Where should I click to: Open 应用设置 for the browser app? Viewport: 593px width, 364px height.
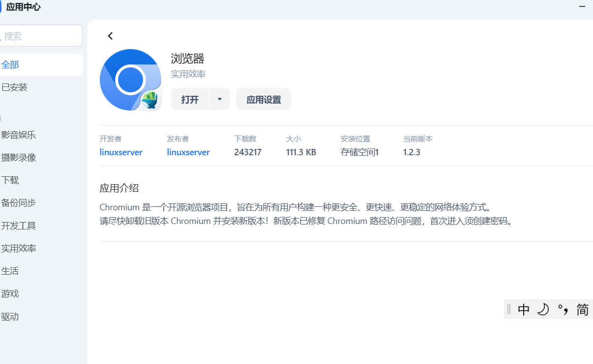coord(264,99)
